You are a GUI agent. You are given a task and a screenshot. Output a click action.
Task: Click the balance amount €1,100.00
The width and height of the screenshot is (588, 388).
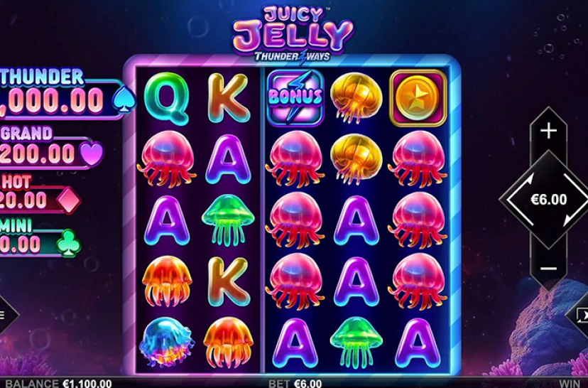(87, 384)
